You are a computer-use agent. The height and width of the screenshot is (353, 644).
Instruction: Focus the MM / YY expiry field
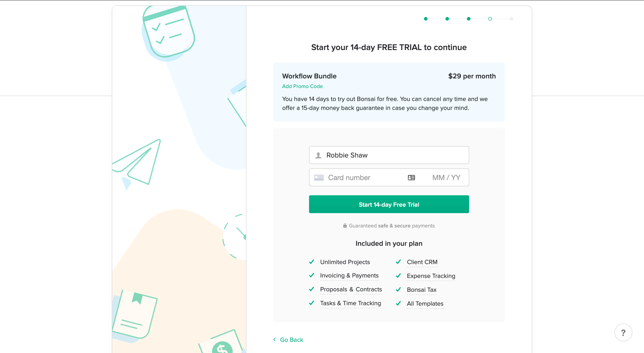446,178
